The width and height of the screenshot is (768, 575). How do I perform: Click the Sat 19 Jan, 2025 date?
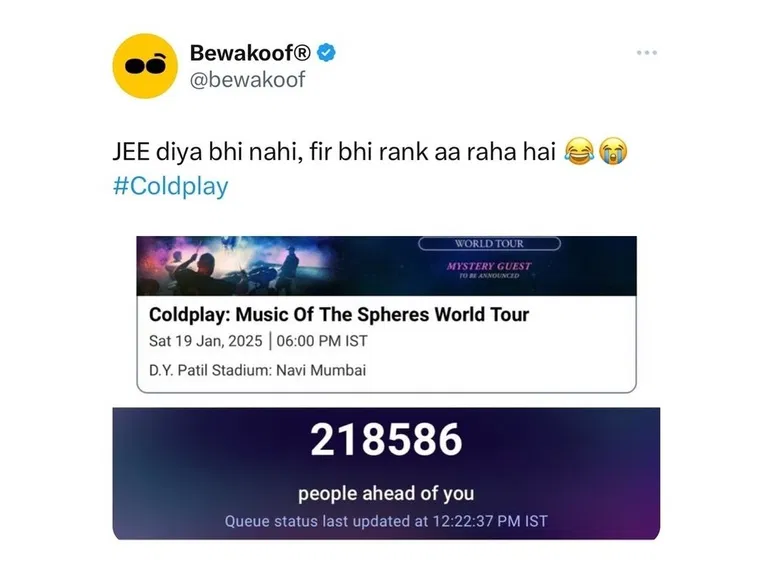(x=206, y=341)
